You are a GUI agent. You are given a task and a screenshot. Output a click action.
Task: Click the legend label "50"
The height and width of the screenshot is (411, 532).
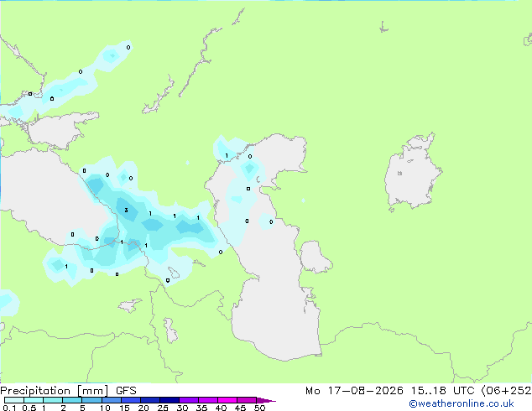click(259, 408)
